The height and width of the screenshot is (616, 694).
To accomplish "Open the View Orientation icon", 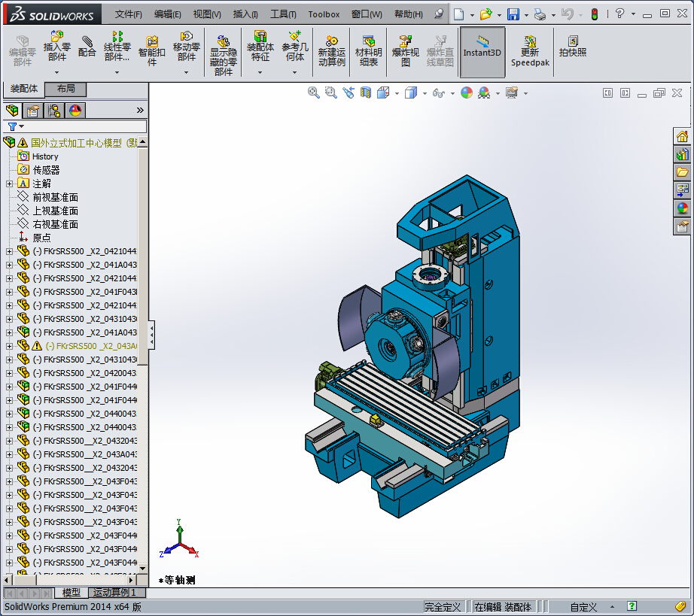I will coord(383,93).
